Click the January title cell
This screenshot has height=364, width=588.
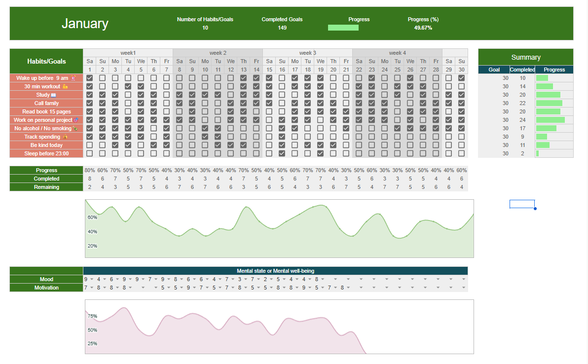[x=85, y=24]
